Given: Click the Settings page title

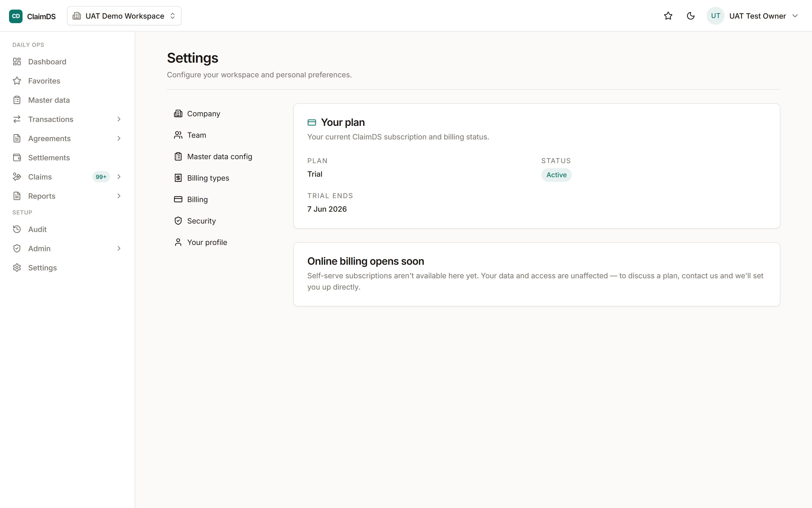Looking at the screenshot, I should 193,58.
